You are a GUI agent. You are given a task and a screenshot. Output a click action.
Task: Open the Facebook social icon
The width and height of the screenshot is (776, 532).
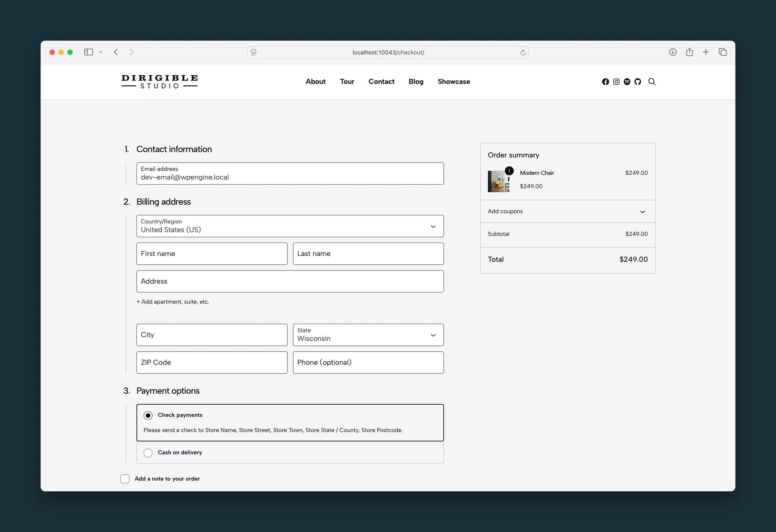click(605, 82)
